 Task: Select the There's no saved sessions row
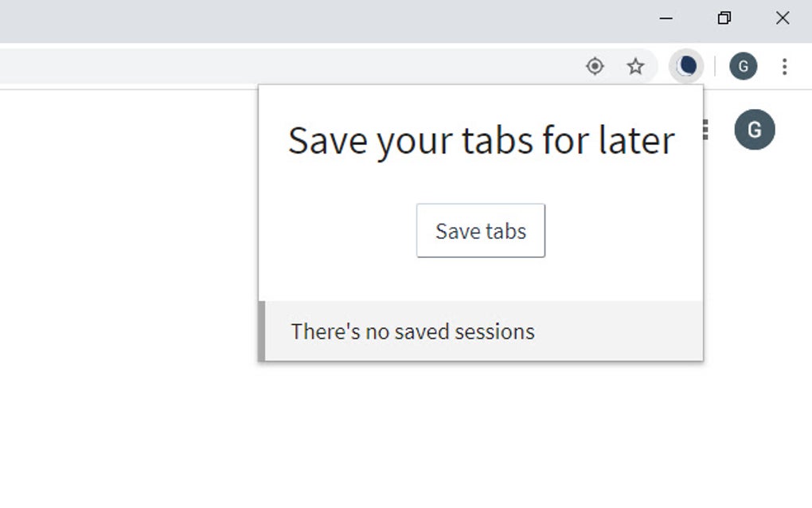[412, 331]
